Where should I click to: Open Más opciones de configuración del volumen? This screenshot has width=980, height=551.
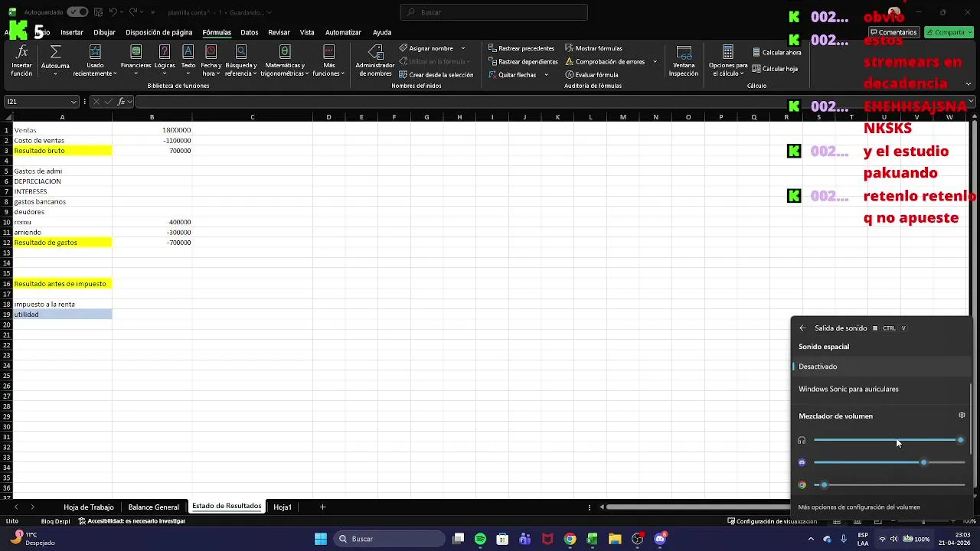859,507
